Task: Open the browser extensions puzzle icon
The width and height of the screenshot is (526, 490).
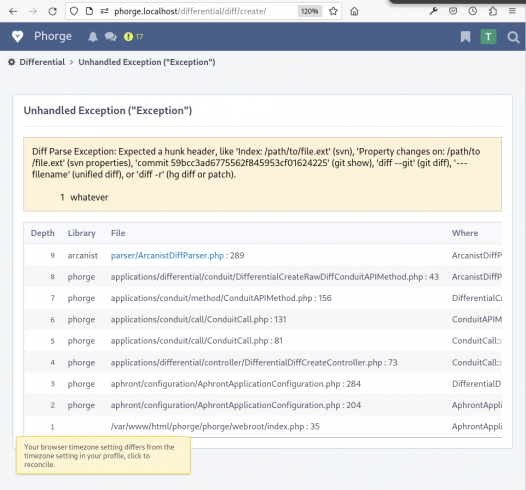Action: click(492, 11)
